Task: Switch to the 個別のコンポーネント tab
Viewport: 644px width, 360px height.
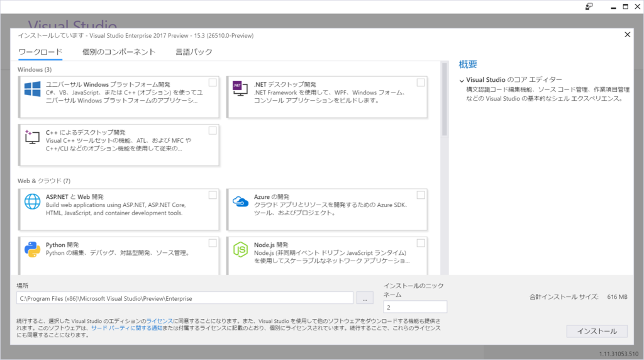Action: click(x=119, y=52)
